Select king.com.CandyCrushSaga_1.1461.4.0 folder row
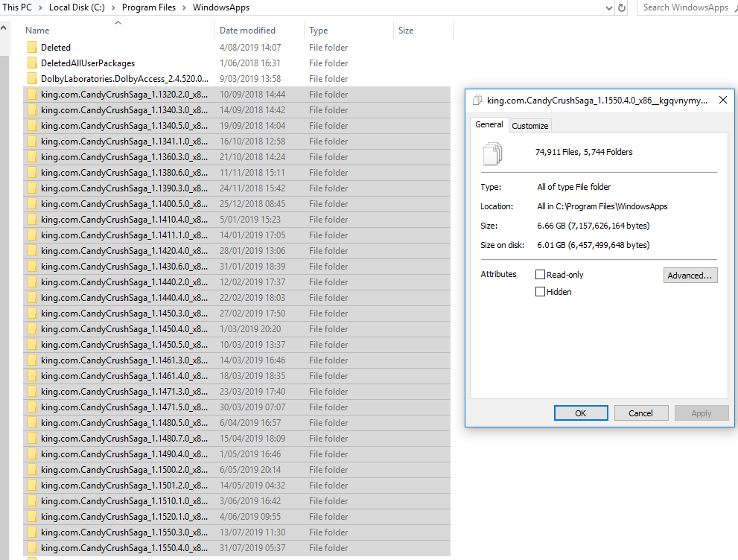This screenshot has width=738, height=560. [237, 376]
